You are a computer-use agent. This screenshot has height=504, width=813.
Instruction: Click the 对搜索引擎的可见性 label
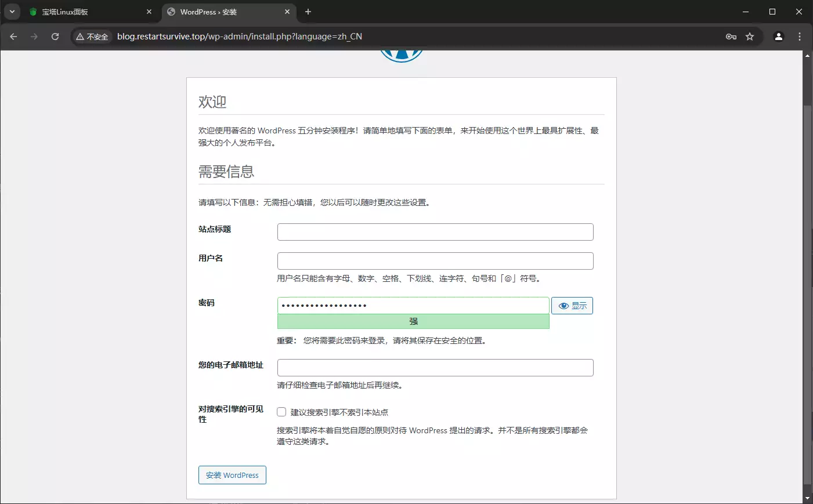[231, 414]
